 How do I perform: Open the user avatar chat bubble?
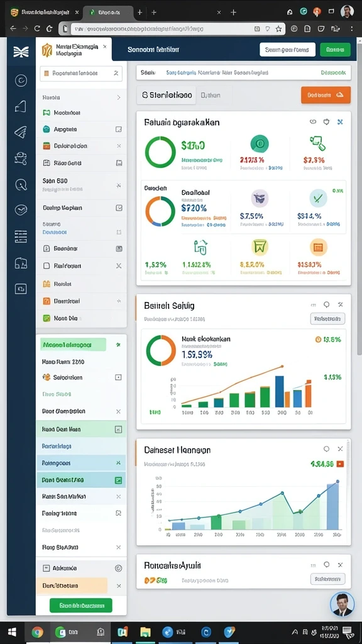[x=342, y=604]
